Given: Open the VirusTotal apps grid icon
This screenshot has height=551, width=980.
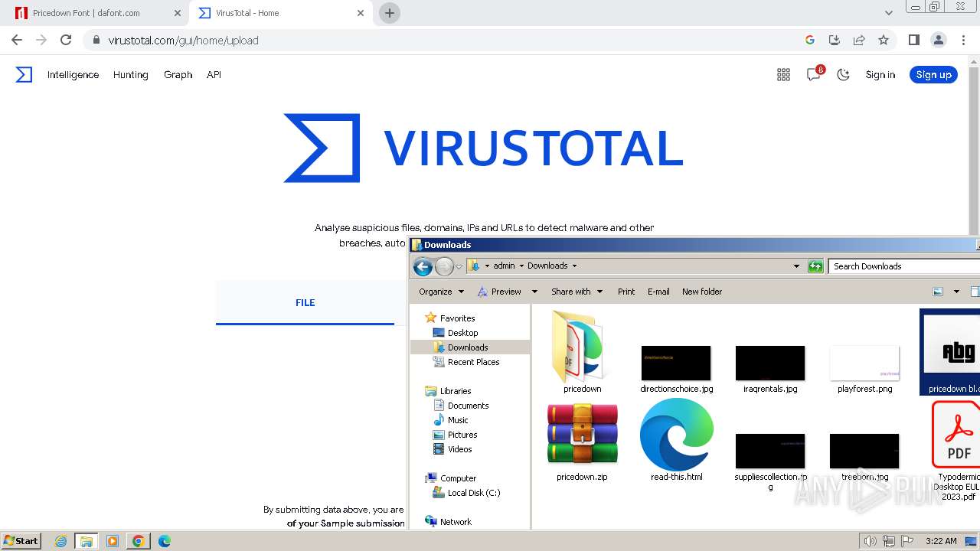Looking at the screenshot, I should pos(783,74).
